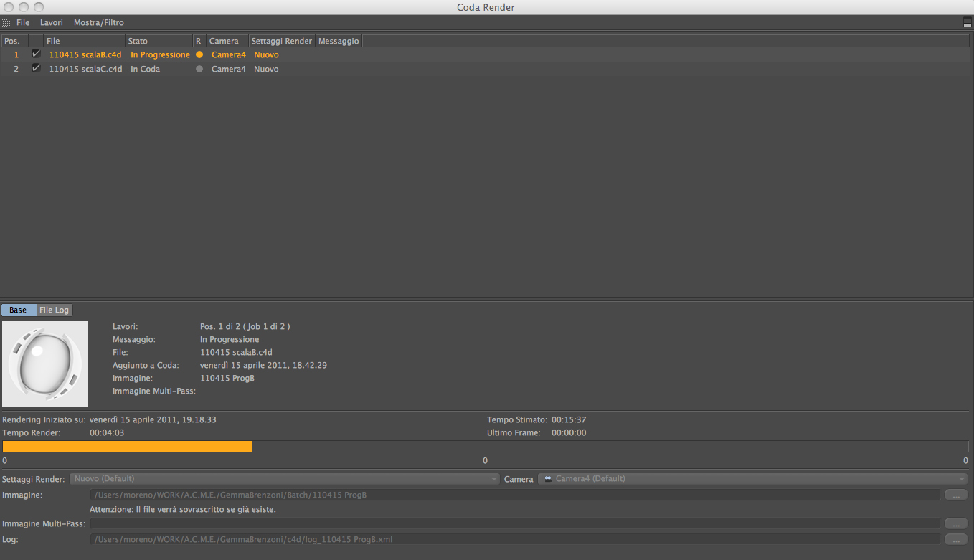Image resolution: width=974 pixels, height=560 pixels.
Task: Open the File menu
Action: coord(23,22)
